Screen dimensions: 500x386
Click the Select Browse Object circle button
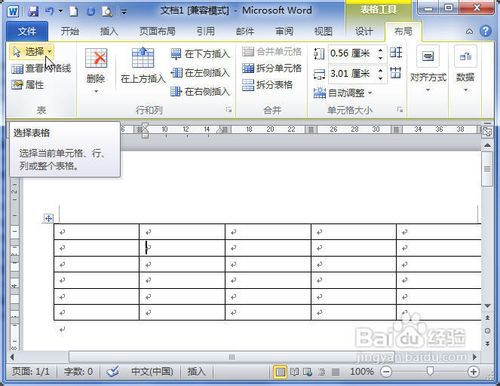click(487, 331)
